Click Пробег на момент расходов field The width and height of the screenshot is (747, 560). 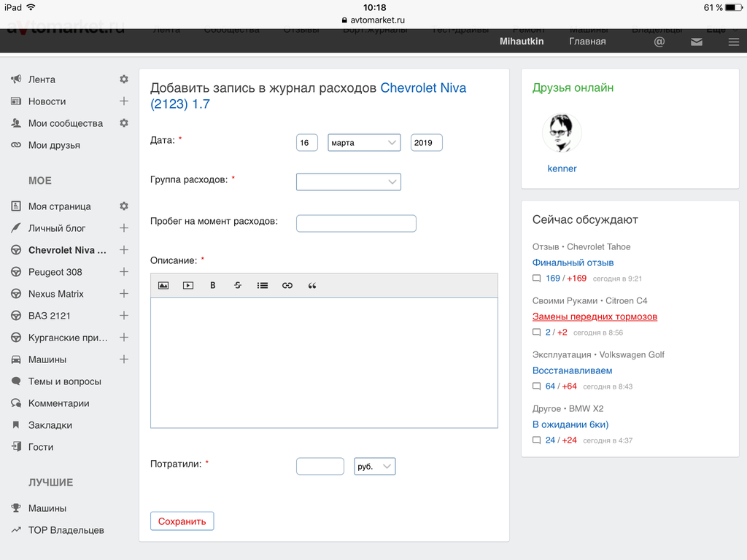point(356,223)
